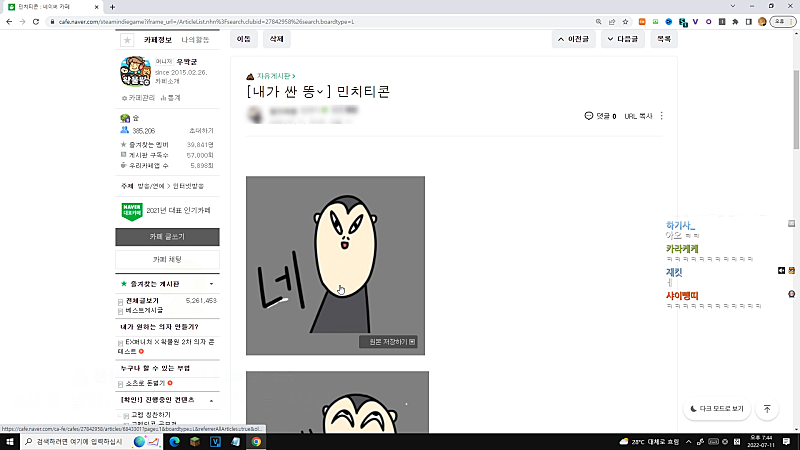Open the blue V app on taskbar
The width and height of the screenshot is (800, 450).
pyautogui.click(x=215, y=442)
